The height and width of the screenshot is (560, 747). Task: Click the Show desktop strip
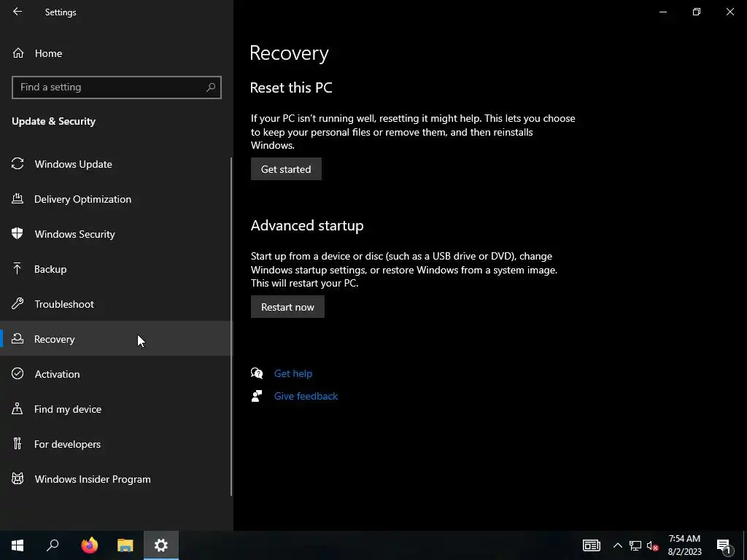pyautogui.click(x=745, y=545)
